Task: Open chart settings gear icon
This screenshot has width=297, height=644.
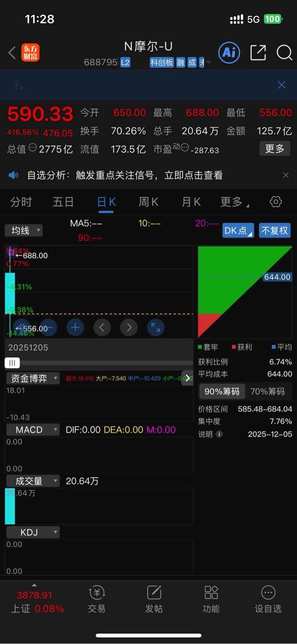Action: pos(276,202)
